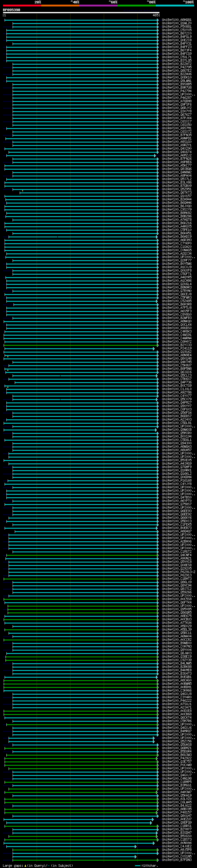Select label UniRef100_B6T3F4
Screen dimensions: 197x868
click(x=177, y=50)
